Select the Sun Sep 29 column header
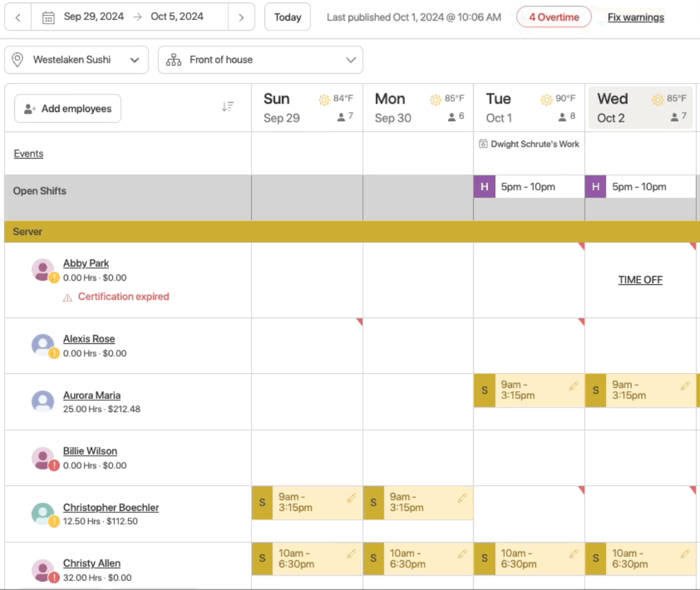Image resolution: width=700 pixels, height=590 pixels. coord(307,108)
